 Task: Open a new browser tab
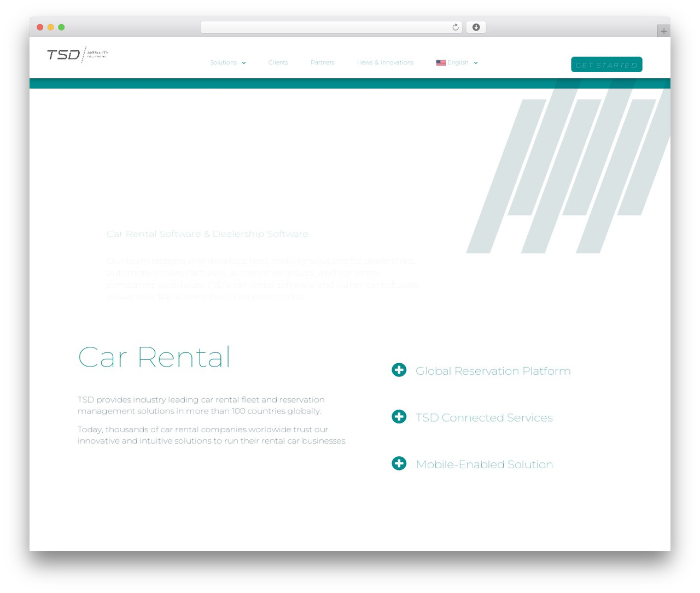point(663,31)
